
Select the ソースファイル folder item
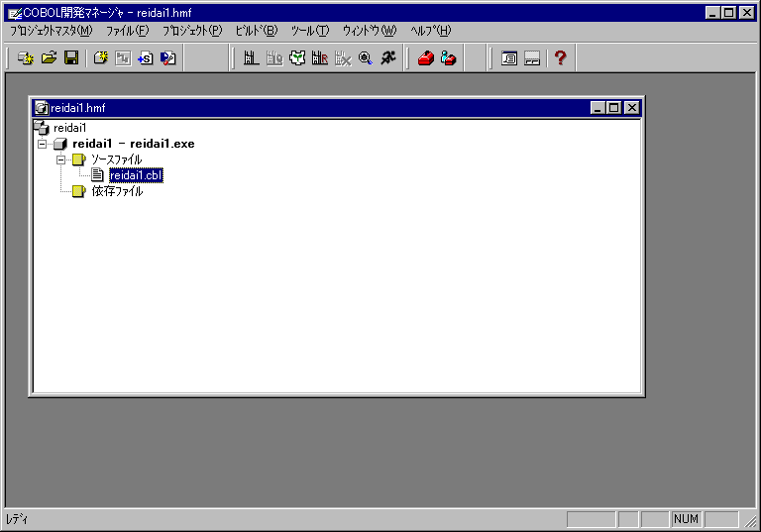(117, 160)
